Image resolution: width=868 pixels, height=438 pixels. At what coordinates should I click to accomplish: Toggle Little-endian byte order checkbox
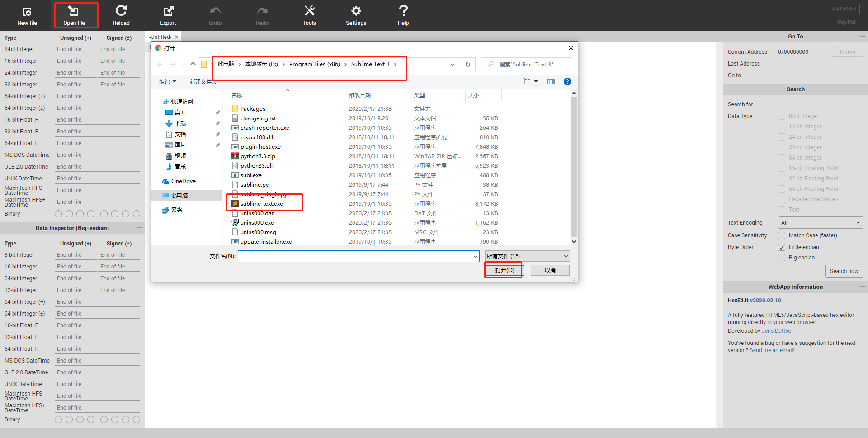(782, 247)
